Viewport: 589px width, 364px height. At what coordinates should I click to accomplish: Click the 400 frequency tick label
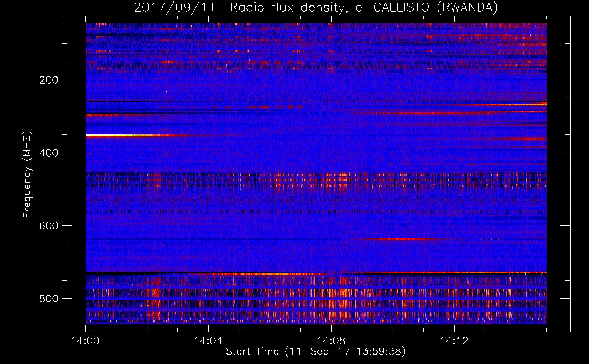click(x=48, y=153)
